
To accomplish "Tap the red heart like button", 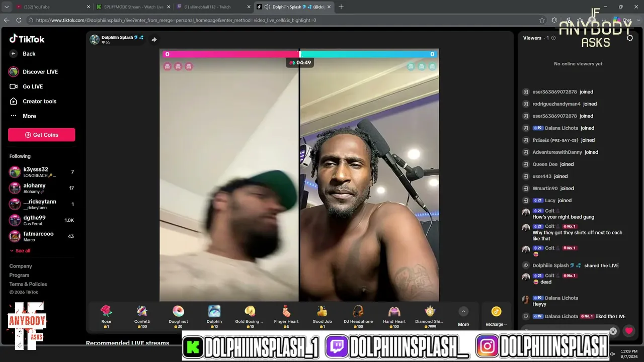I will coord(628,330).
